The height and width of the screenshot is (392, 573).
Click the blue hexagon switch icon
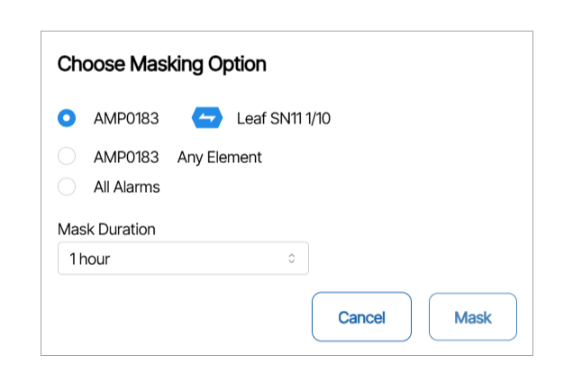click(x=207, y=118)
